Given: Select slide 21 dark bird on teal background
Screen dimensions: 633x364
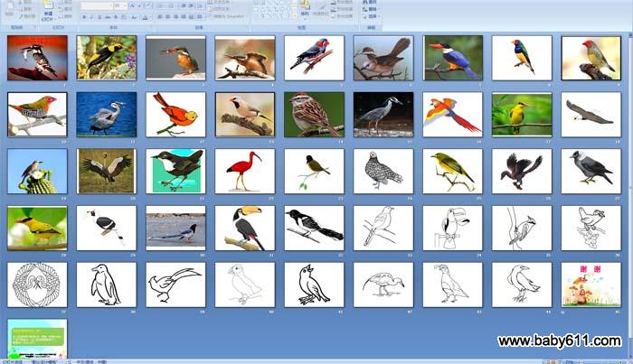Looking at the screenshot, I should (175, 172).
